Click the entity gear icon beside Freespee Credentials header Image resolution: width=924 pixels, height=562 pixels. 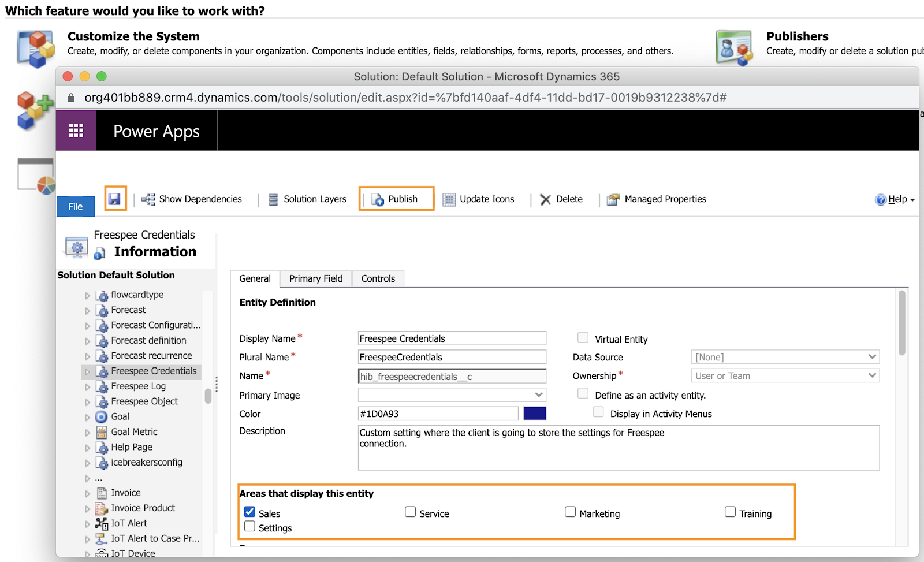point(76,247)
